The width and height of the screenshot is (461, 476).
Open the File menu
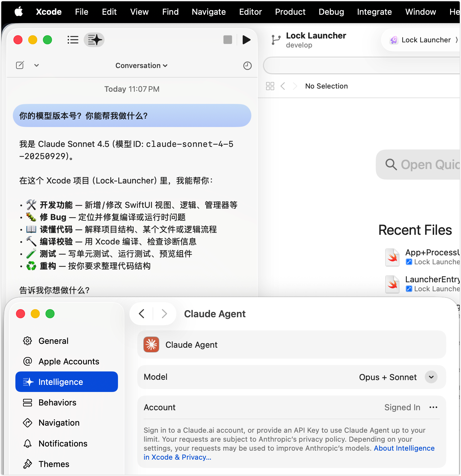81,12
